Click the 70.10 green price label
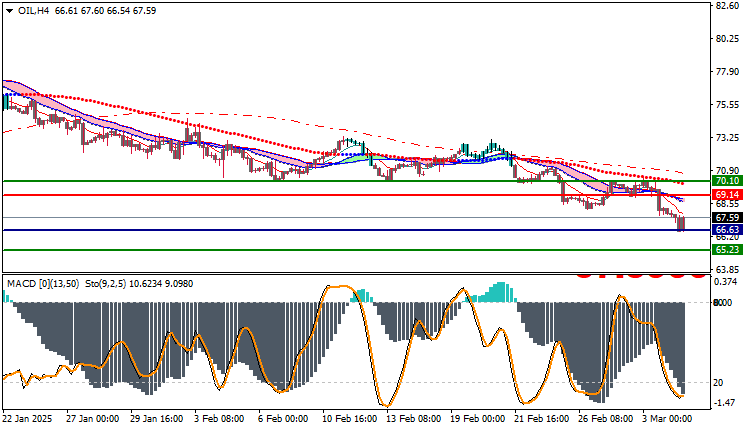This screenshot has height=430, width=750. coord(727,181)
